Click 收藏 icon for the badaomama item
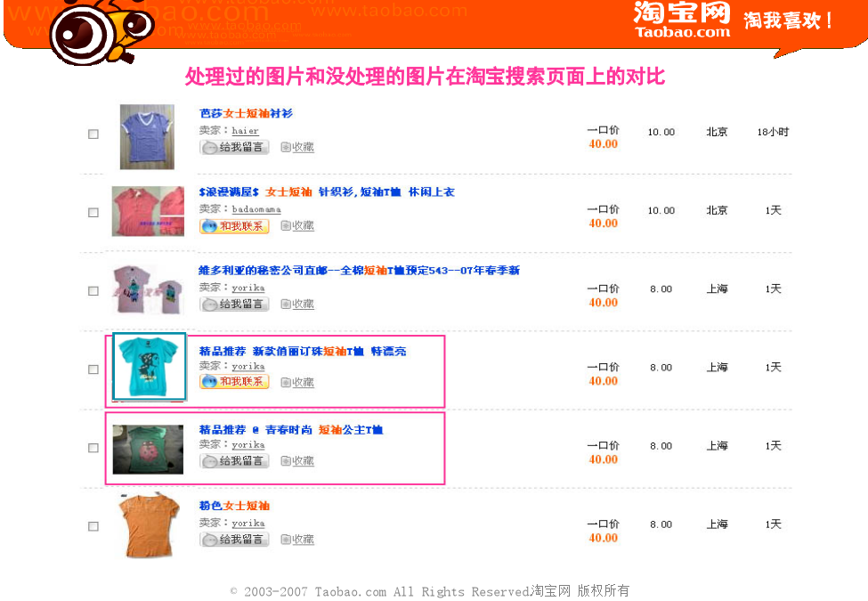The image size is (868, 601). pos(297,226)
